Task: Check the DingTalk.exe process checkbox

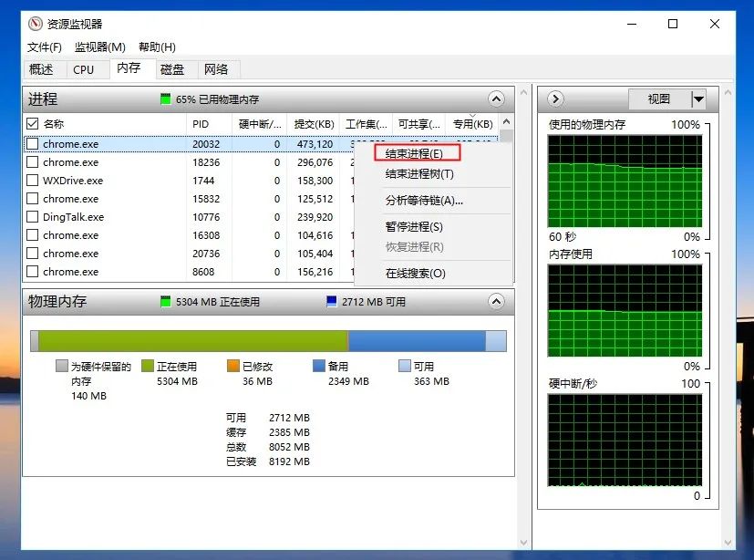Action: tap(32, 217)
